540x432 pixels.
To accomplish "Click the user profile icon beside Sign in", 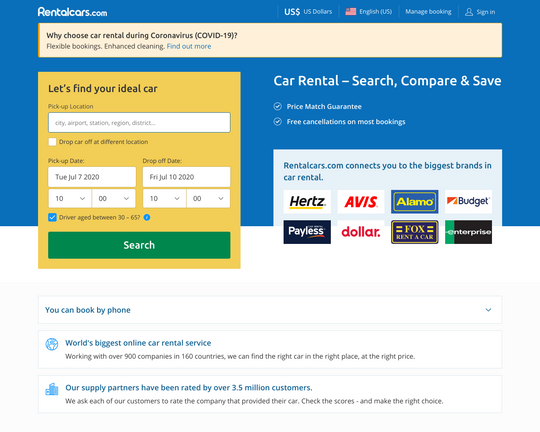I will (469, 12).
